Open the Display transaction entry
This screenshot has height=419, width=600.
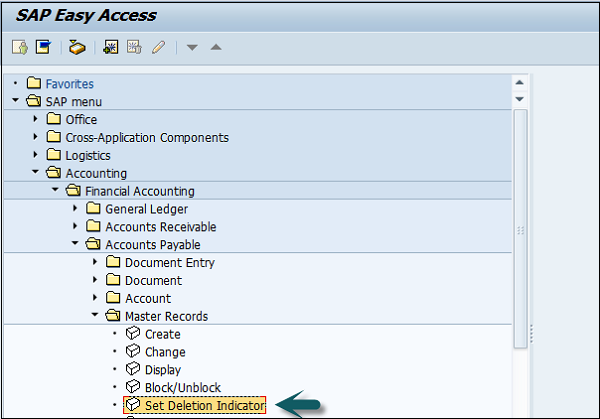click(x=164, y=370)
